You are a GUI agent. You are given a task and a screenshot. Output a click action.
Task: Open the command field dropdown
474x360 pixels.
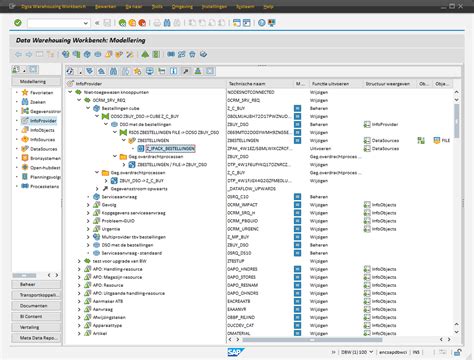click(86, 23)
